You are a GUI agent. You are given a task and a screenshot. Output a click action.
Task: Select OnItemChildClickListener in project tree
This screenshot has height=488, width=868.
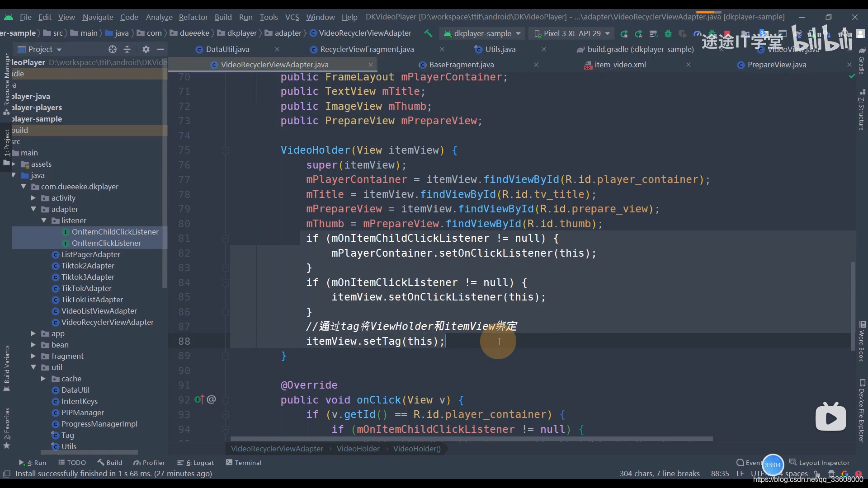point(115,232)
